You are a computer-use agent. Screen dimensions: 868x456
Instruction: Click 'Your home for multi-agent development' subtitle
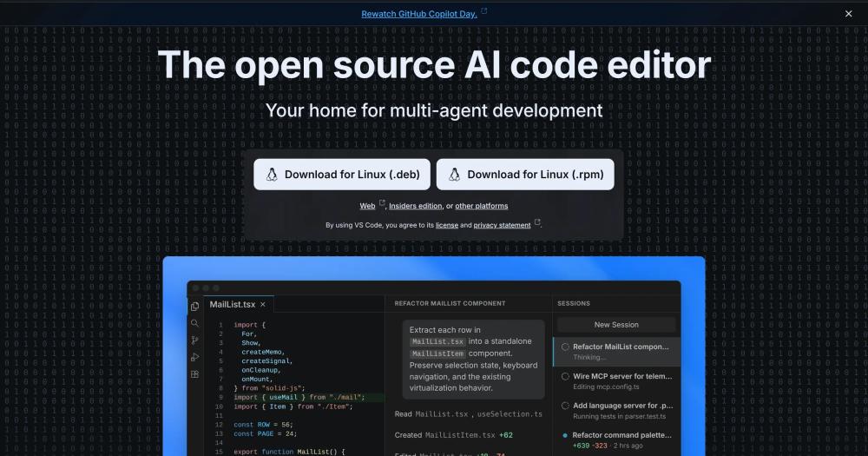[434, 110]
